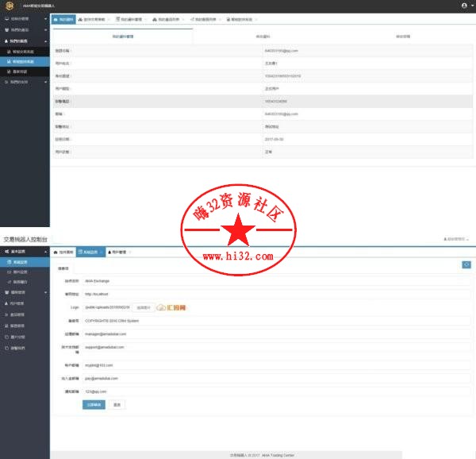Screen dimensions: 476x459
Task: Expand the 我的服务 sidebar group
Action: coord(24,40)
